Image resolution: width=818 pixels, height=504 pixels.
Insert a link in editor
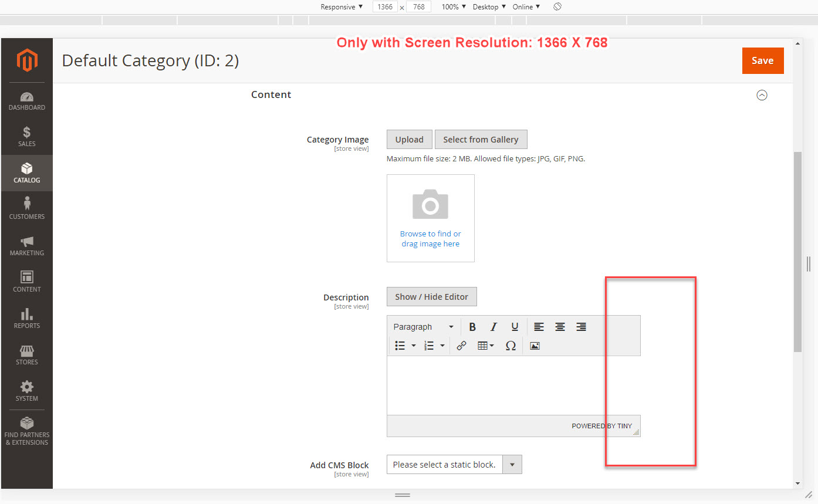coord(462,346)
